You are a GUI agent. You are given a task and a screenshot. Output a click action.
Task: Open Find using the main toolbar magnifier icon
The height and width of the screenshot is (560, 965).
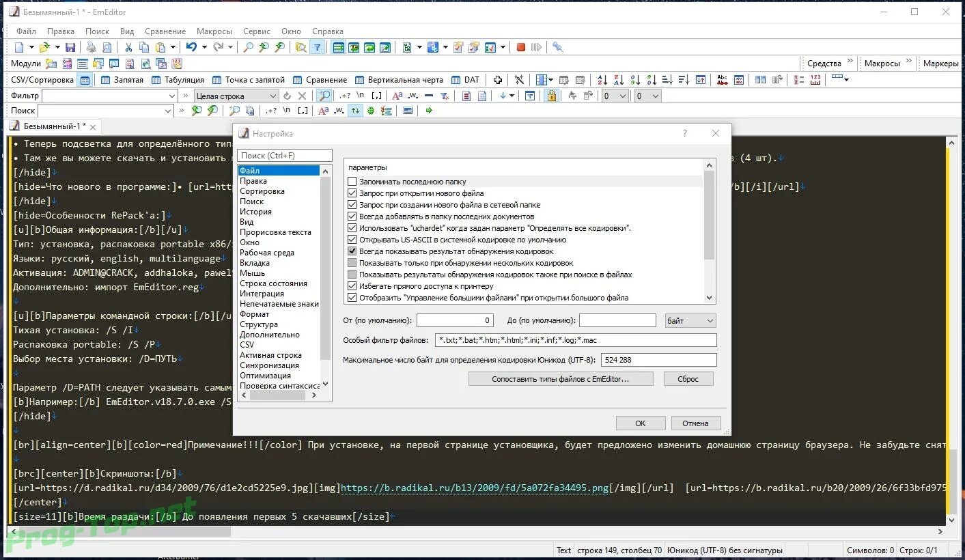point(248,47)
